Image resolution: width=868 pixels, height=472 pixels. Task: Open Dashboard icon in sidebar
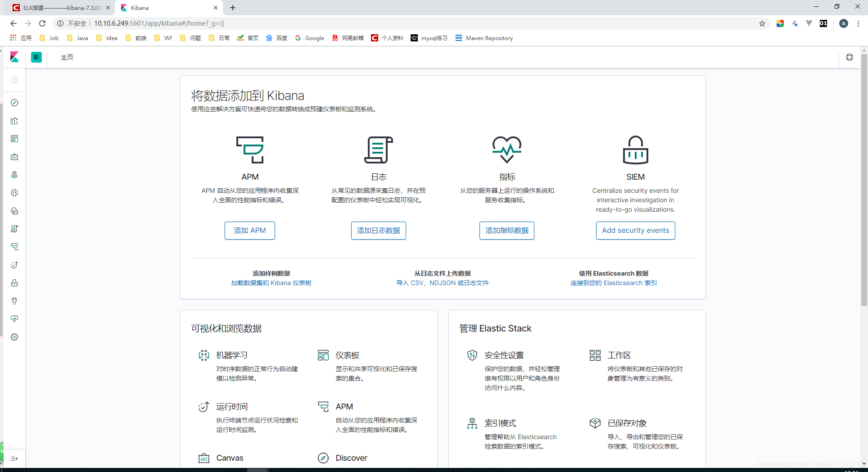tap(14, 139)
